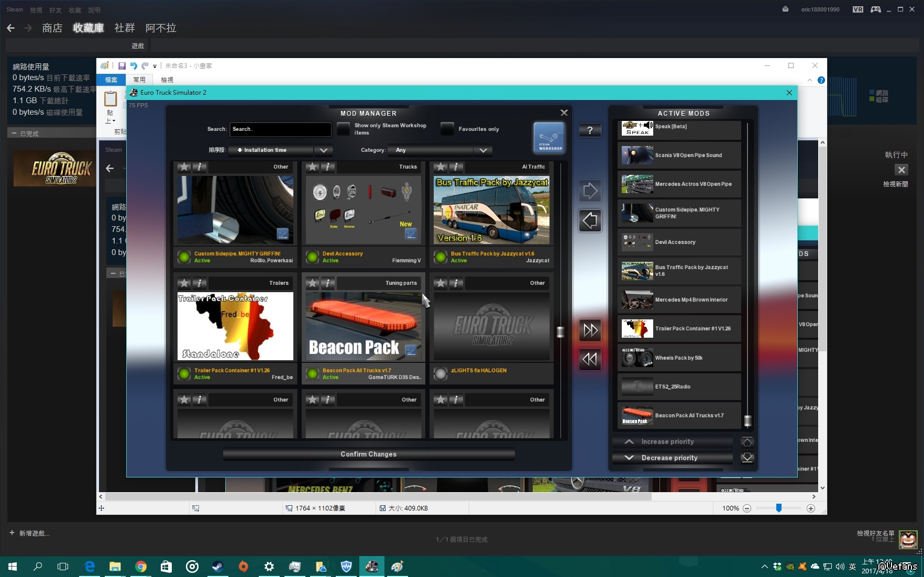
Task: Move mod to bottom priority icon
Action: pos(747,458)
